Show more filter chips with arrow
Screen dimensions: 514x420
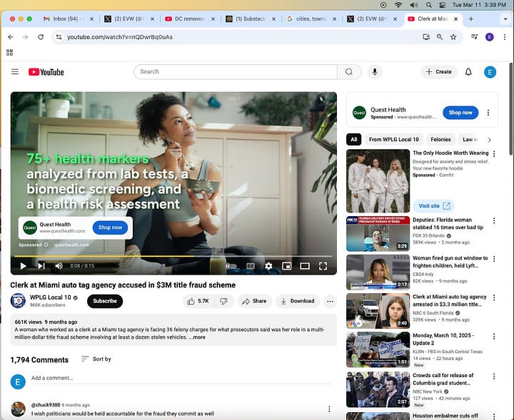point(490,140)
